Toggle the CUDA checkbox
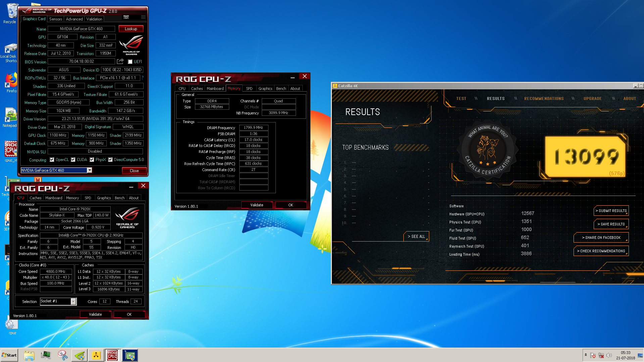The width and height of the screenshot is (644, 362). tap(73, 160)
